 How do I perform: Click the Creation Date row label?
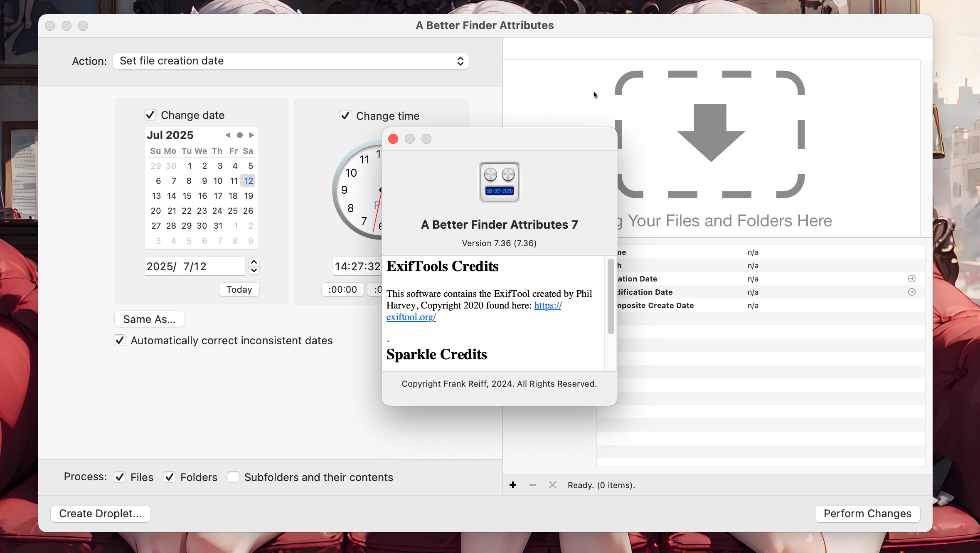637,279
